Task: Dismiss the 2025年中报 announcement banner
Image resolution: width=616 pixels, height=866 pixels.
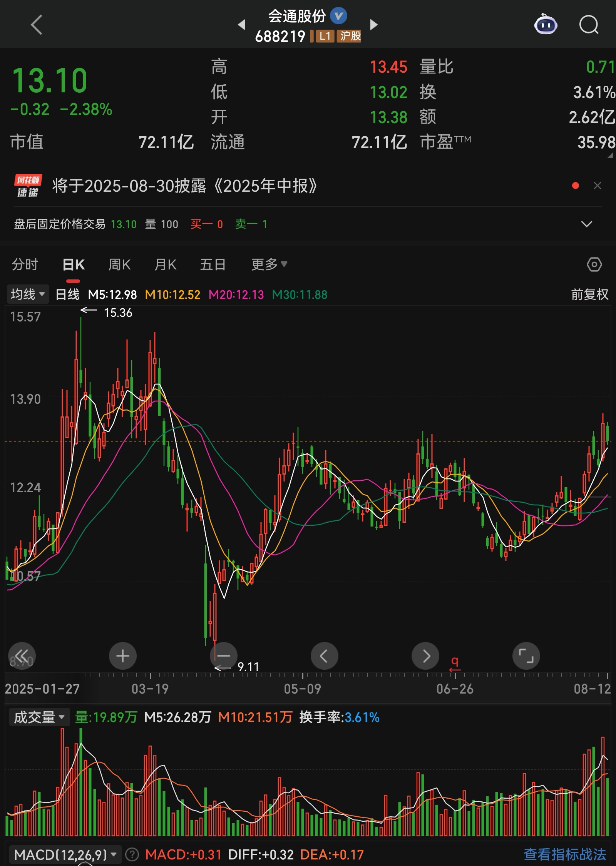Action: tap(598, 186)
